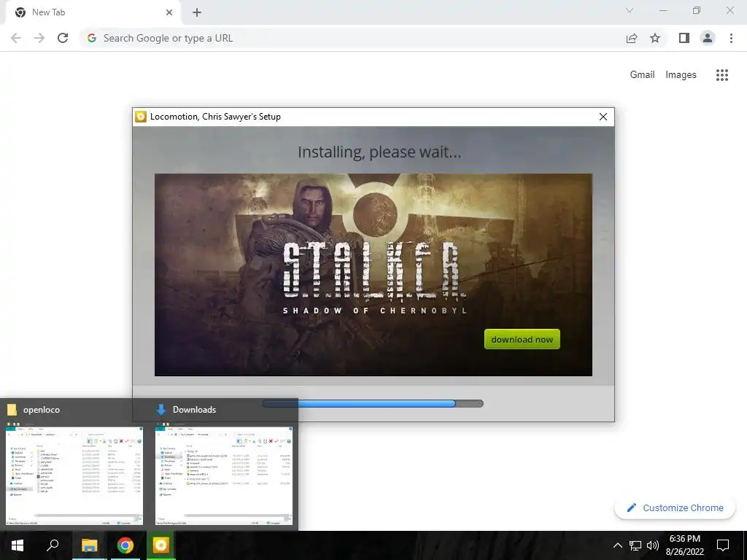
Task: Click the Customize Chrome button
Action: 675,507
